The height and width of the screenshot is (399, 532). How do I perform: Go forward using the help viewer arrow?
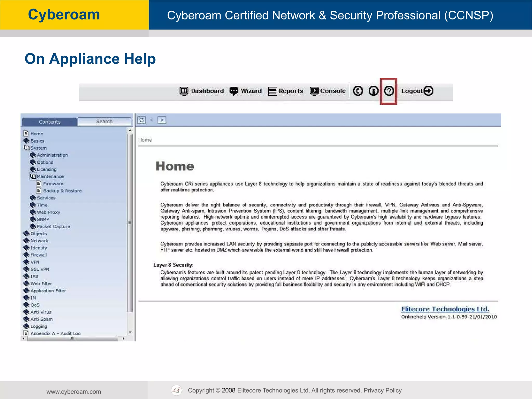pyautogui.click(x=162, y=120)
